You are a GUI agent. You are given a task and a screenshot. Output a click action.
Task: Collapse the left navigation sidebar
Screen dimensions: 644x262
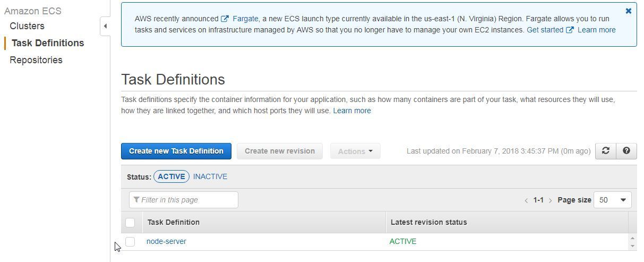[105, 26]
